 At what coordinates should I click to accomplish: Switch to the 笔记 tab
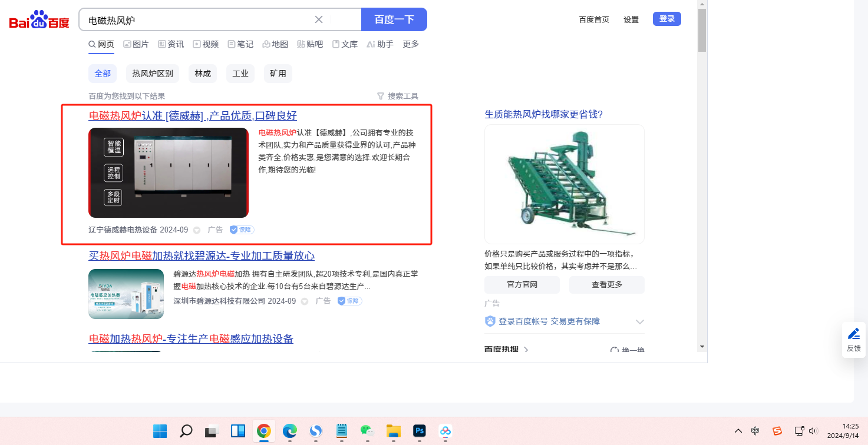pos(240,44)
